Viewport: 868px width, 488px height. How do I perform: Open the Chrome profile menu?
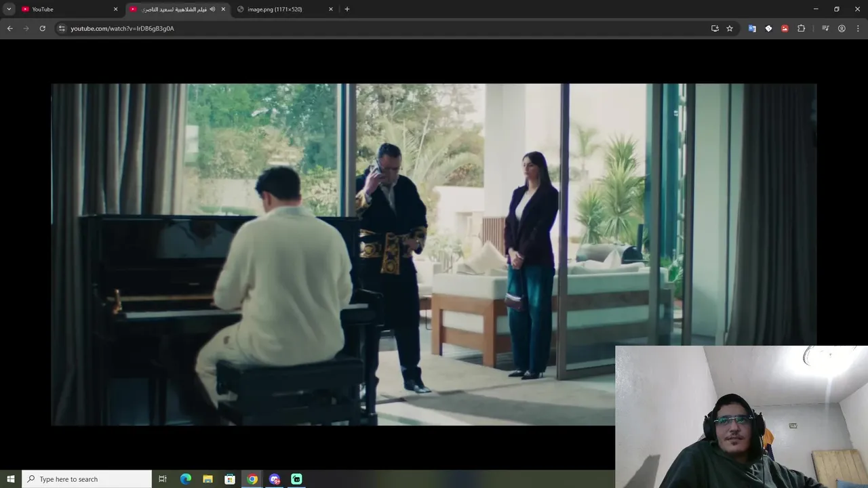[842, 28]
